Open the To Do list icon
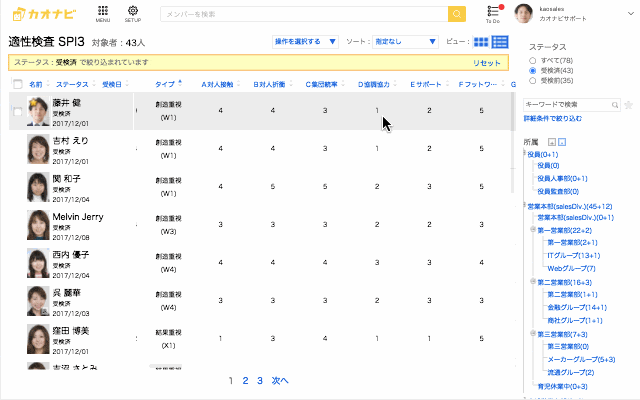 pos(492,11)
